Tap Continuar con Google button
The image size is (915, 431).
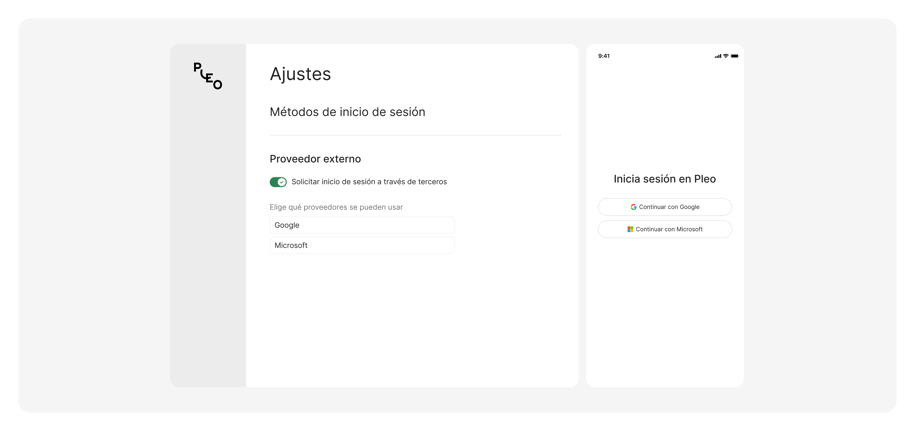tap(665, 207)
